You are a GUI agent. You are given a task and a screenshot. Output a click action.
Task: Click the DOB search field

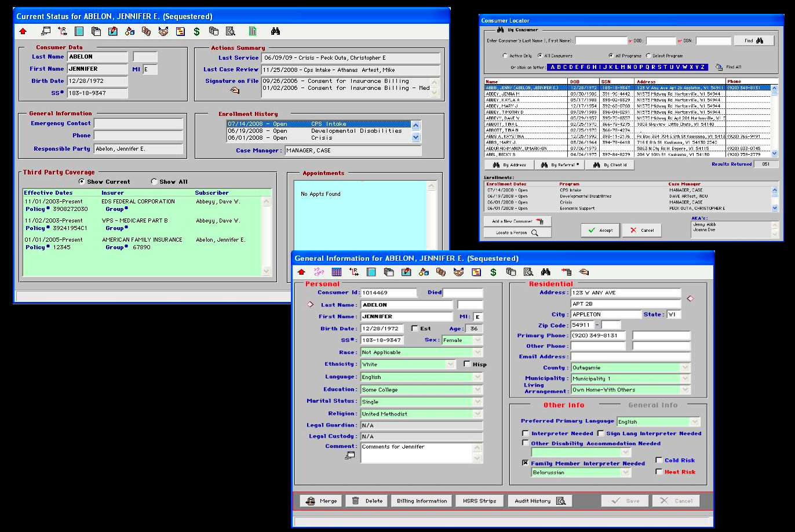pyautogui.click(x=661, y=41)
